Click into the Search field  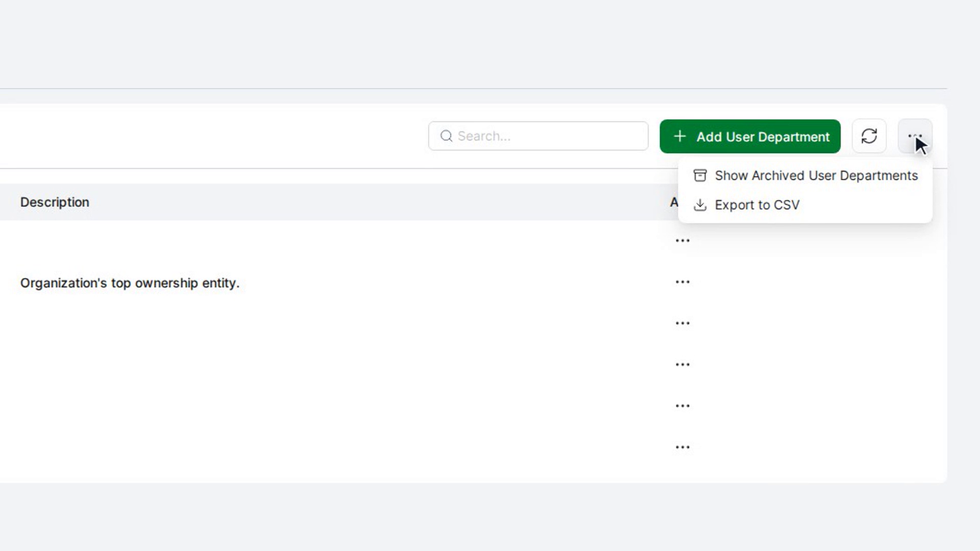(538, 136)
